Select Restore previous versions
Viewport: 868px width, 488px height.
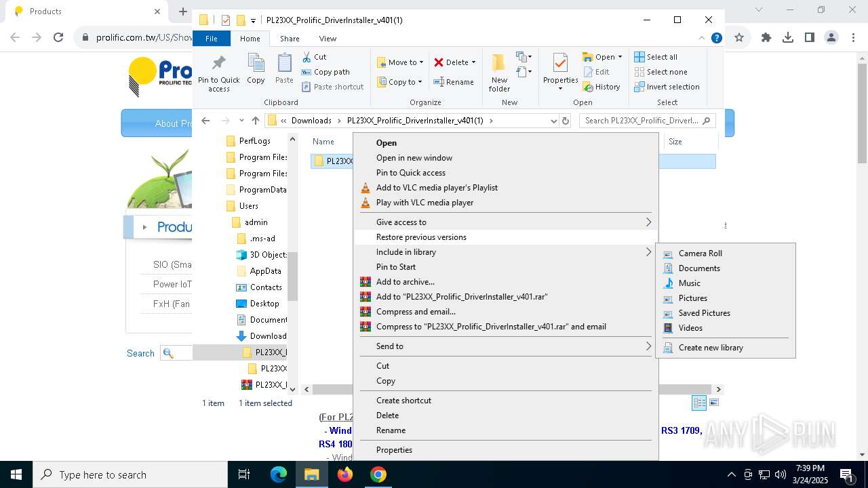click(x=506, y=237)
